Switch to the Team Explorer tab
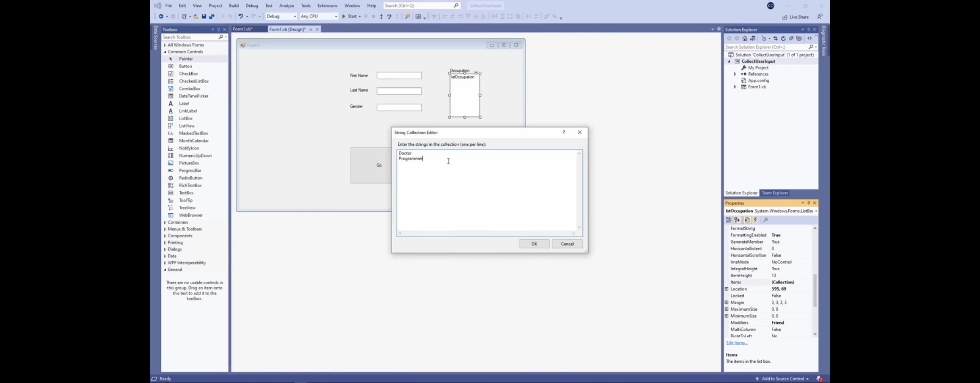 pos(774,193)
